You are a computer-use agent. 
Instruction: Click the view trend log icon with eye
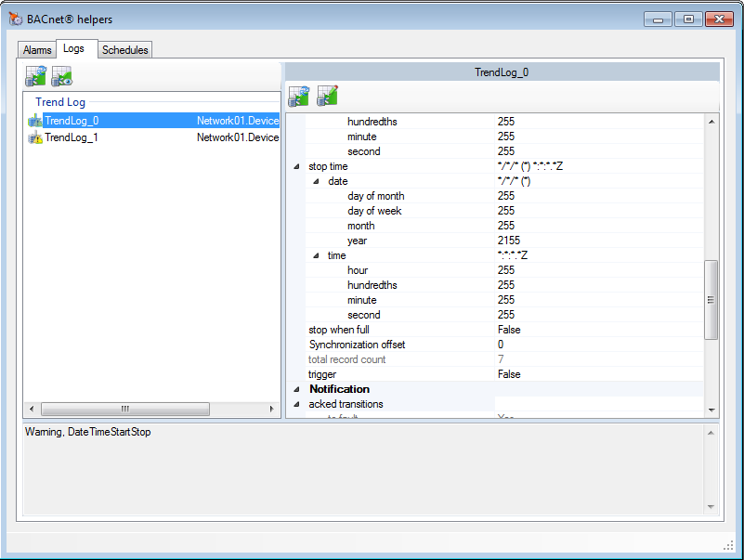click(x=62, y=77)
